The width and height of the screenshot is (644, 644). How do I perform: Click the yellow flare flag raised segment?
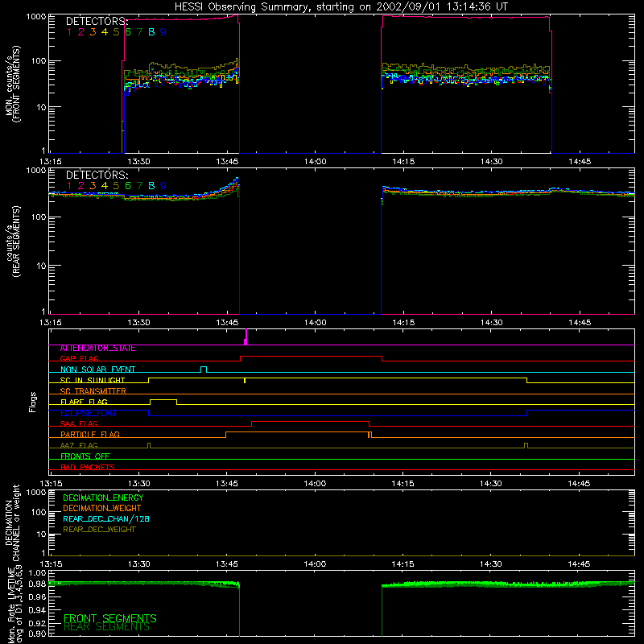coord(163,400)
